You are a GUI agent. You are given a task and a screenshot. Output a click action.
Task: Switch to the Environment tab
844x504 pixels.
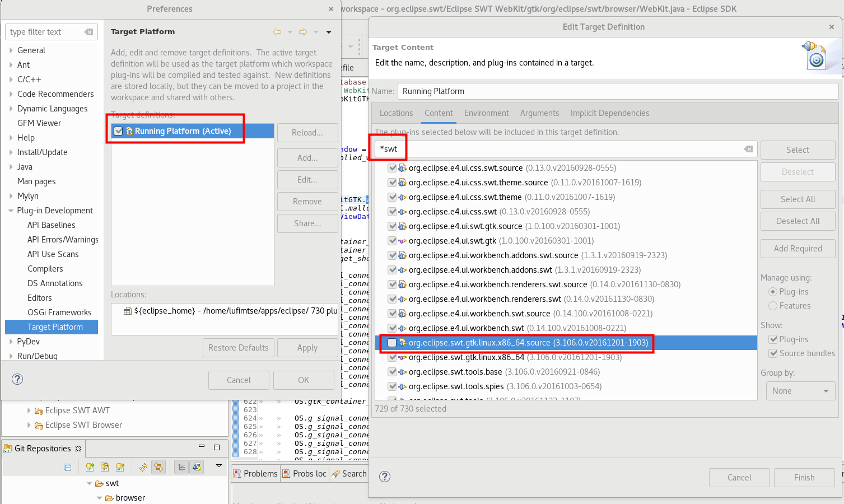click(486, 113)
